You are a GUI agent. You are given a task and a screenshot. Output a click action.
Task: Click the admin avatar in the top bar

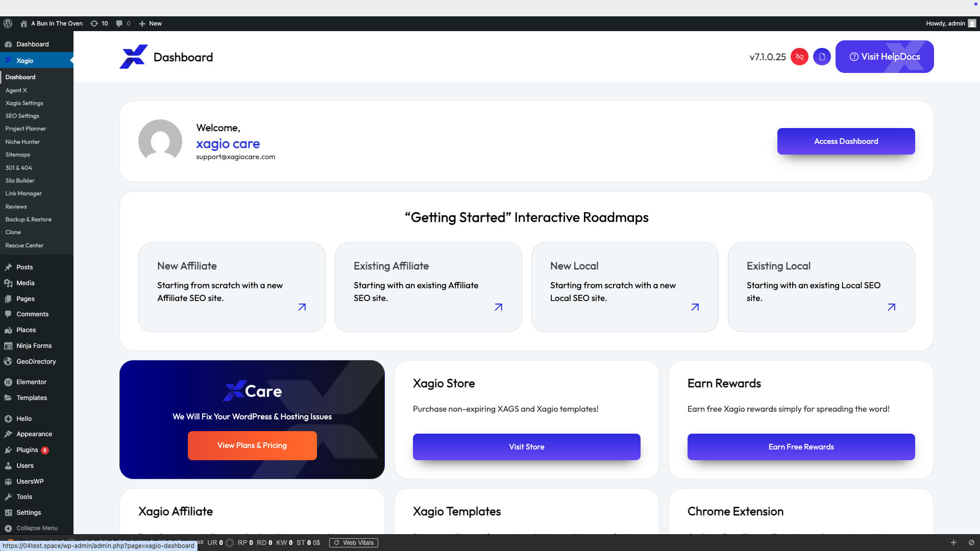click(x=972, y=23)
